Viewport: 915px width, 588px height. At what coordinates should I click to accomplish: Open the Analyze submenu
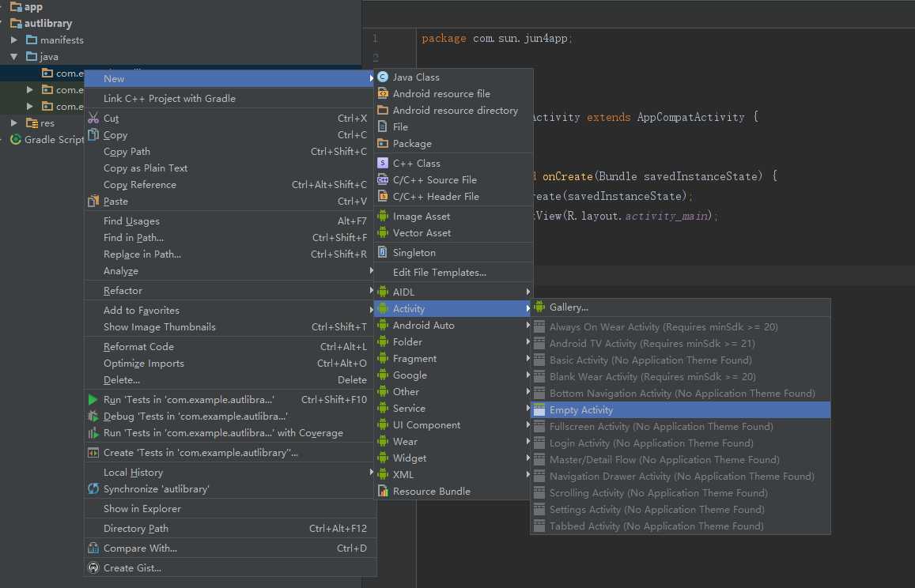[230, 271]
